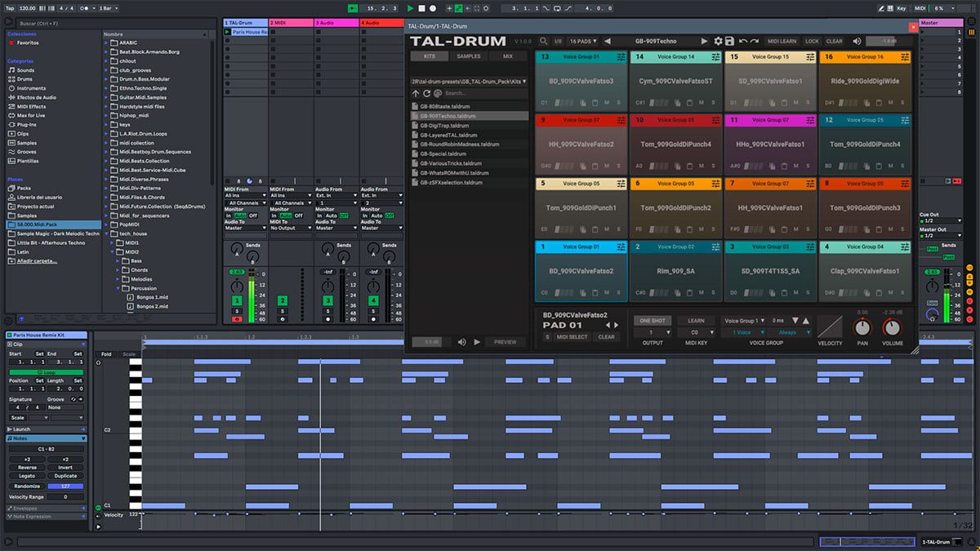Click the MIDI SELECT button
Viewport: 980px width, 551px height.
572,336
